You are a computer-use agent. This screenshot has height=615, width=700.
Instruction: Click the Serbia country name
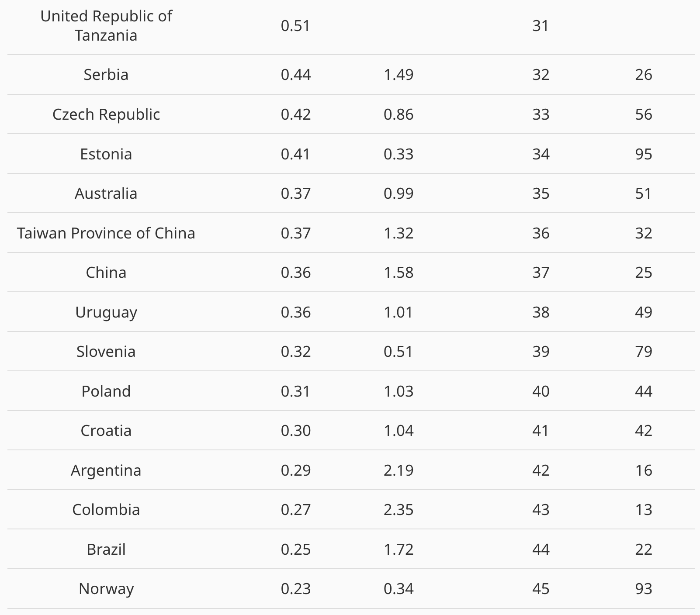106,75
